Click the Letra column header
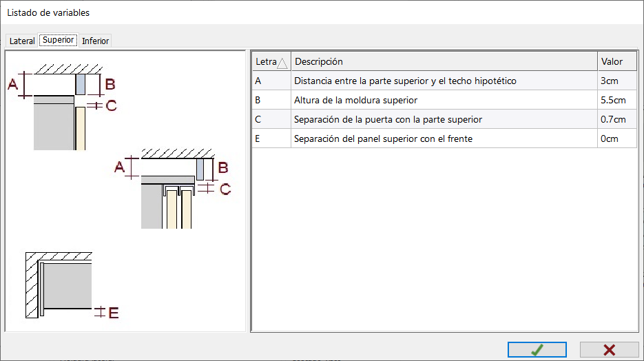 coord(271,61)
